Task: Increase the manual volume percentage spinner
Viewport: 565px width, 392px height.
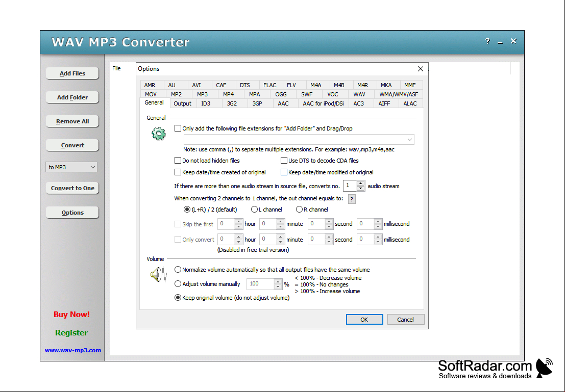Action: [x=278, y=282]
